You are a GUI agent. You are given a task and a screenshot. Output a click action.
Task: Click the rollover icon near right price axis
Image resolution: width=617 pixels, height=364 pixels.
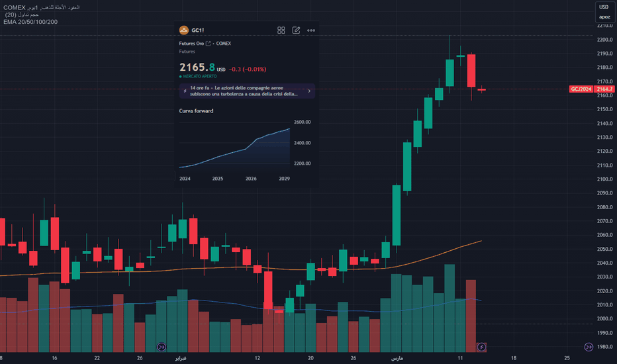[589, 347]
